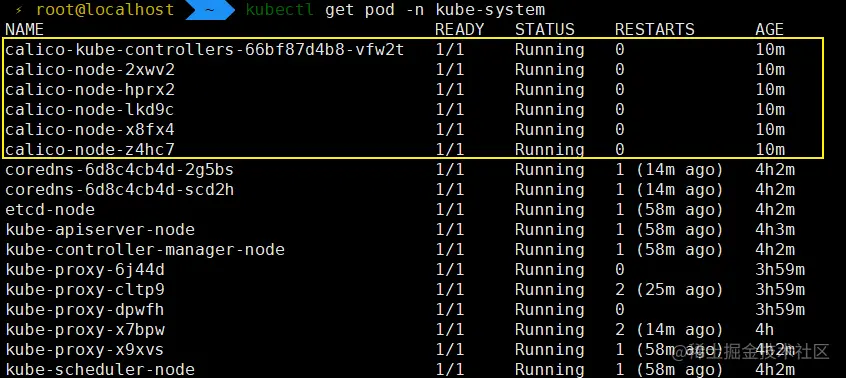Select pod name kube-proxy-cltp9
The image size is (846, 378).
coord(85,290)
